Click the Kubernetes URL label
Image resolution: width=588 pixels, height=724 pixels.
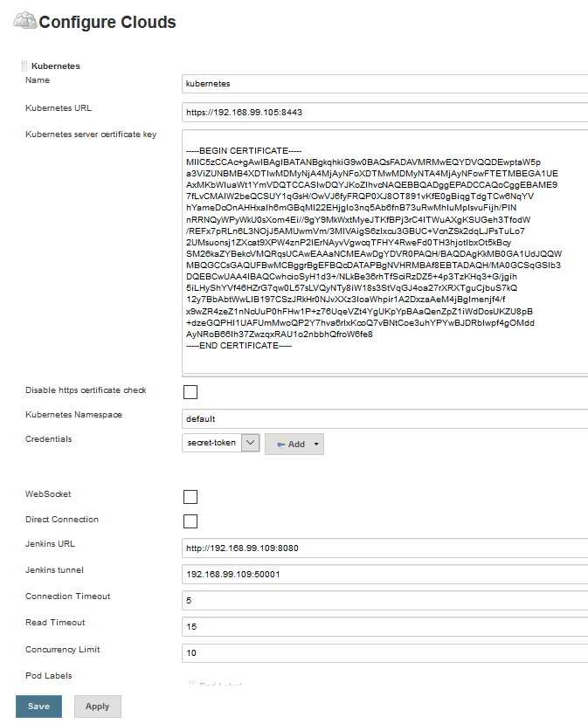59,108
